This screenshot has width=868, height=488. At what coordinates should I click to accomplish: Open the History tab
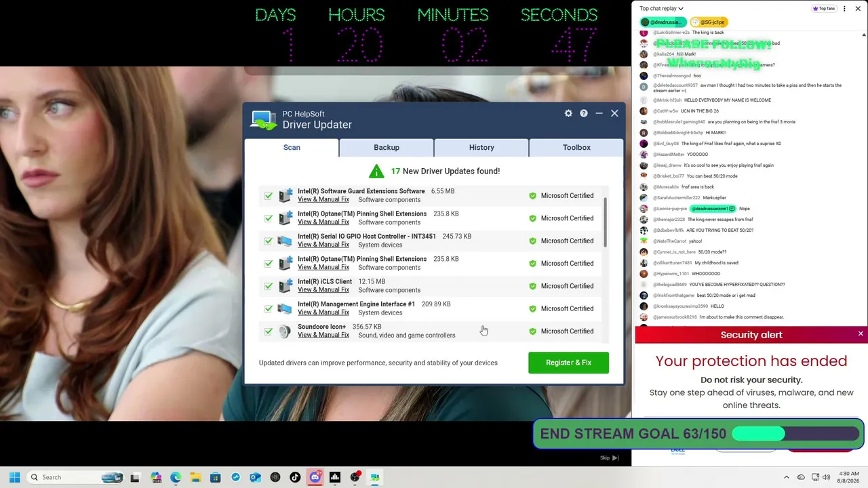point(481,147)
